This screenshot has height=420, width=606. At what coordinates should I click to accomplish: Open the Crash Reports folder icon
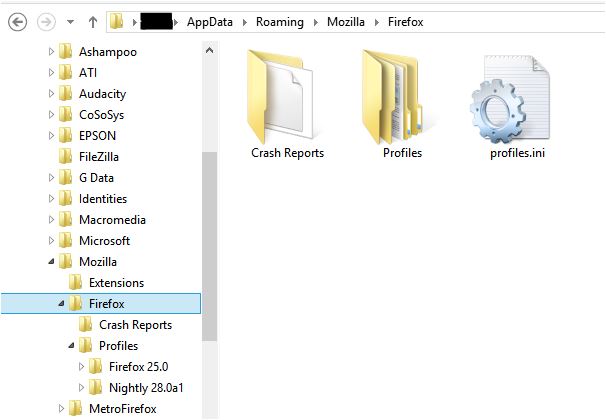click(280, 96)
